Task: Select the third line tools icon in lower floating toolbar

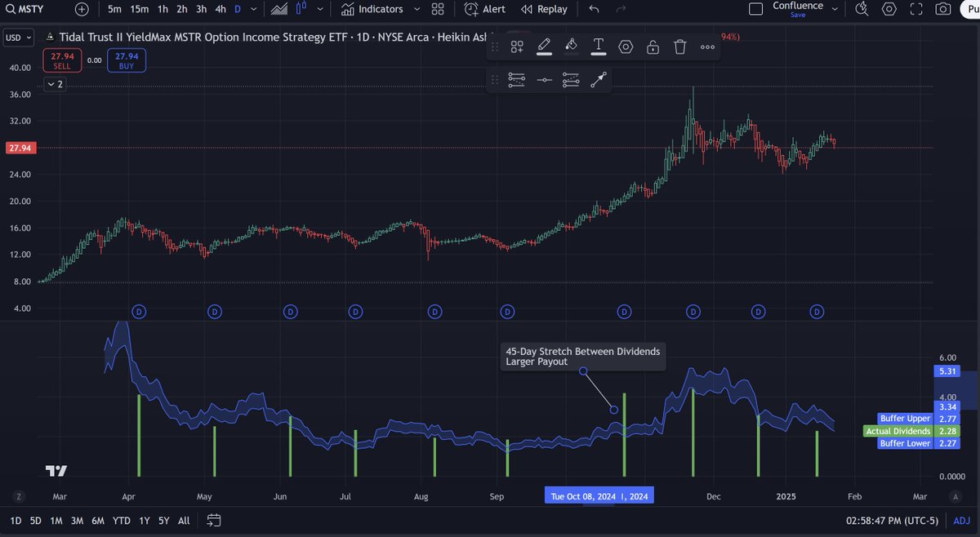Action: click(x=572, y=79)
